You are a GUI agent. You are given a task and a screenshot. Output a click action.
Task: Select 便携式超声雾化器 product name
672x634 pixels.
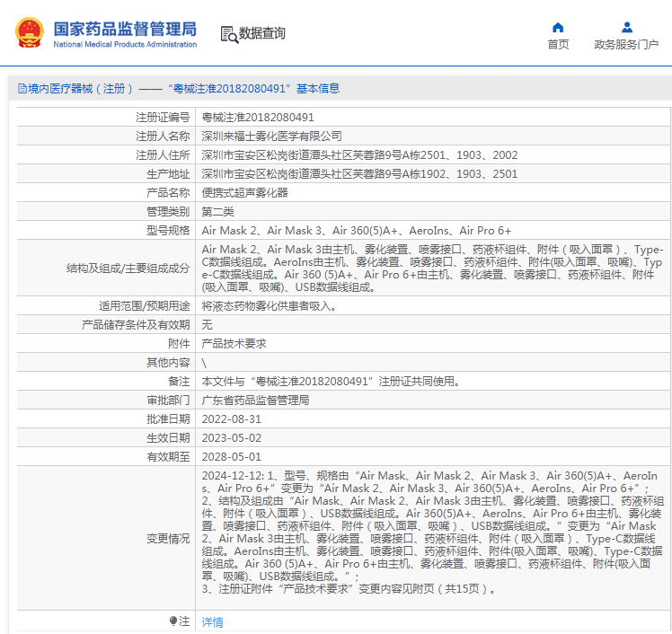[244, 193]
